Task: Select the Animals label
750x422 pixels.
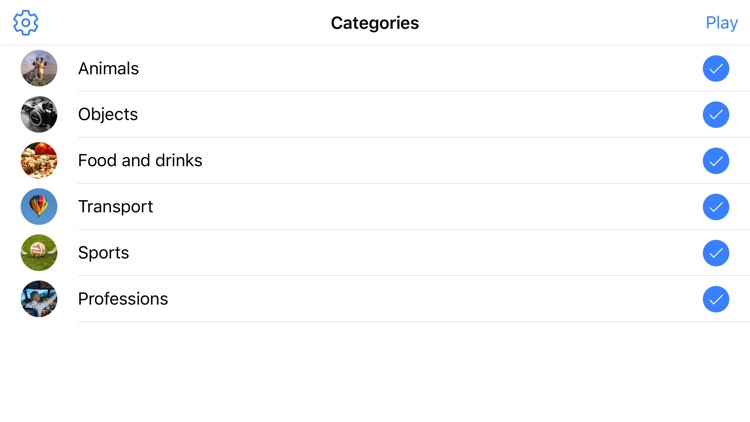Action: [108, 68]
